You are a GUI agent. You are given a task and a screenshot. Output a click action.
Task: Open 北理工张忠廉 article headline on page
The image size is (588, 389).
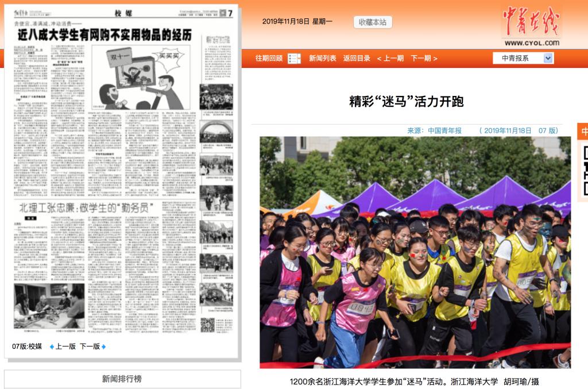point(86,208)
